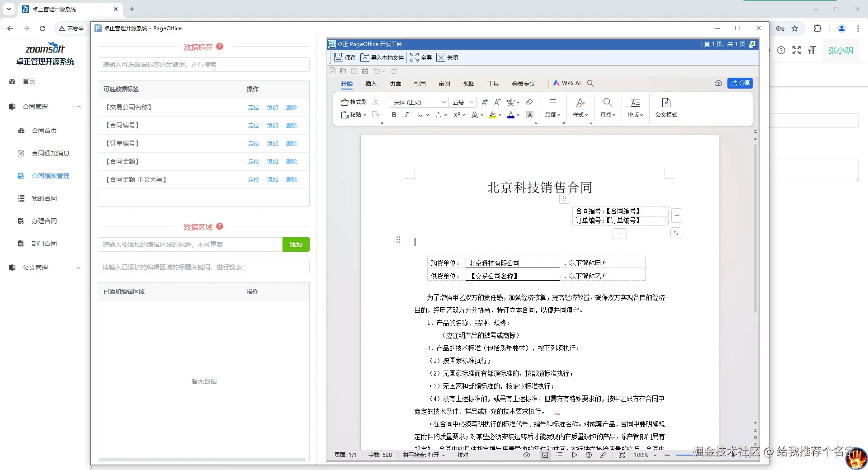Apply superscript formatting
The height and width of the screenshot is (470, 868).
457,115
